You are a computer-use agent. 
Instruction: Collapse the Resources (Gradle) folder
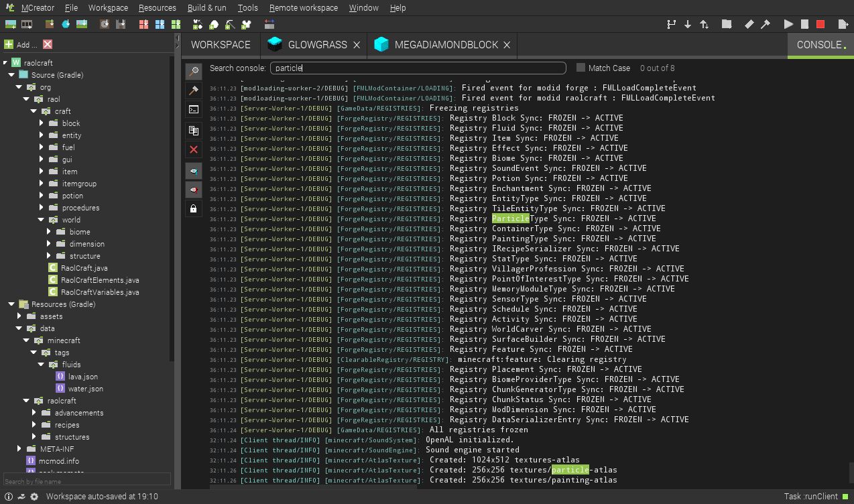click(11, 304)
